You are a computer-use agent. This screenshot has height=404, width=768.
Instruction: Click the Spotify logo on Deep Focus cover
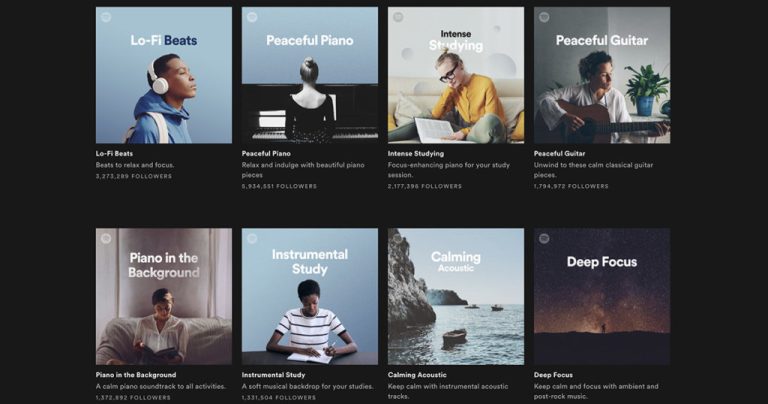coord(544,238)
